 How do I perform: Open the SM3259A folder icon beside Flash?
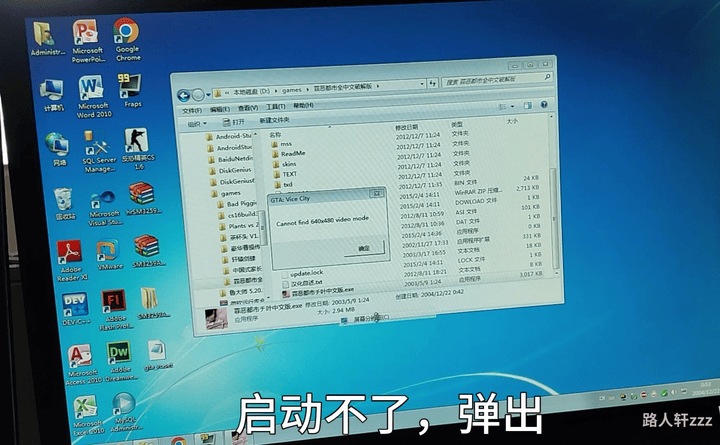pyautogui.click(x=152, y=303)
